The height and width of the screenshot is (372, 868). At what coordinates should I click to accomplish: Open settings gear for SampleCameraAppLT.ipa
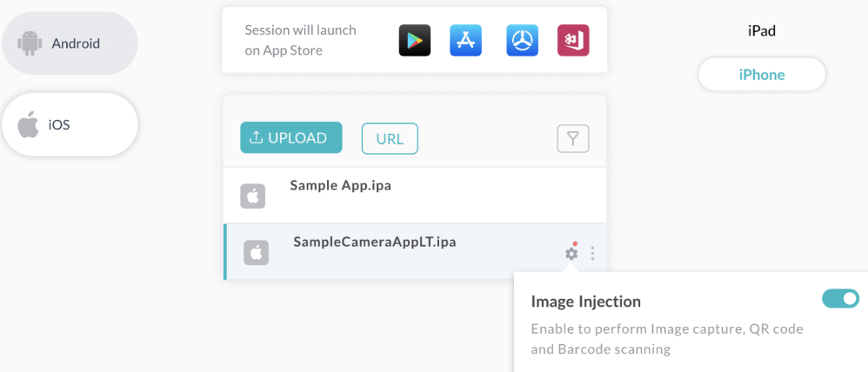pos(571,253)
